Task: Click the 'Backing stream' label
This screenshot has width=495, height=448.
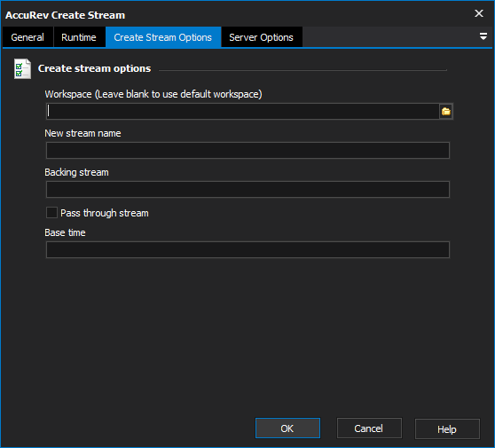Action: [76, 172]
